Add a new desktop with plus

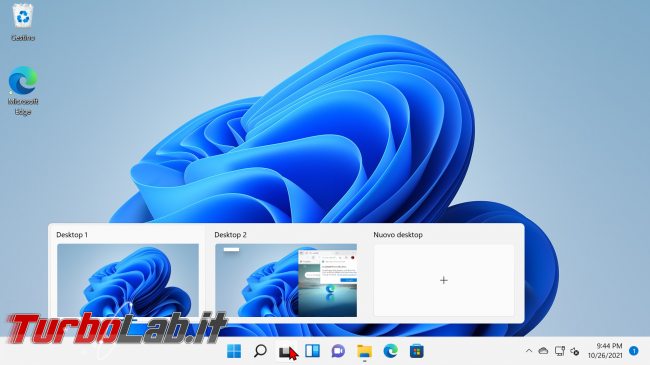click(x=444, y=280)
